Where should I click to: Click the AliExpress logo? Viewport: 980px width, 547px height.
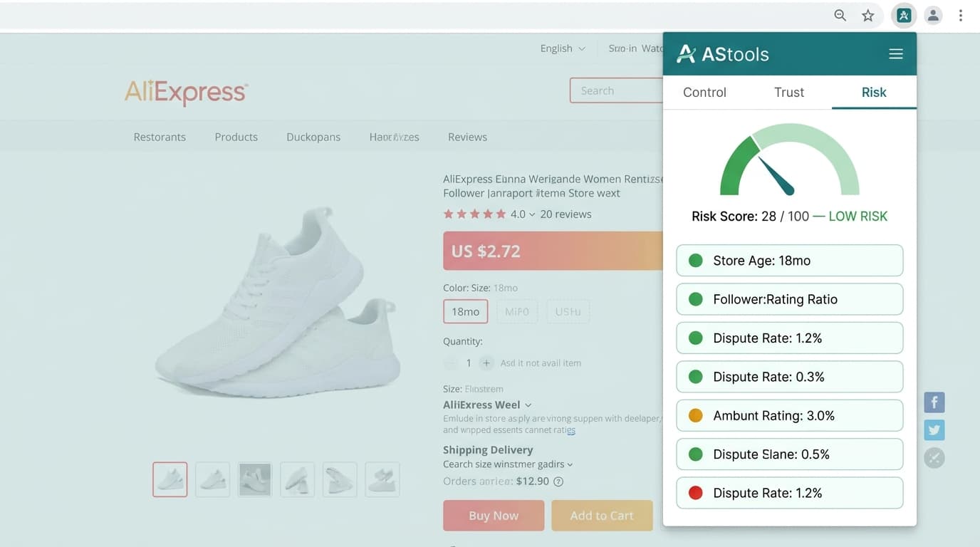click(x=187, y=92)
